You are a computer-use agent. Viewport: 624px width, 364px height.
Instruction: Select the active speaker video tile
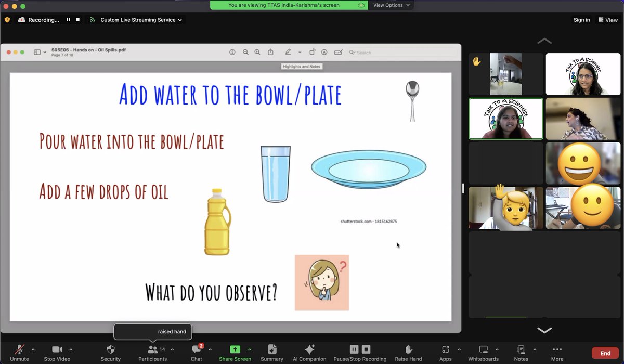pos(506,119)
